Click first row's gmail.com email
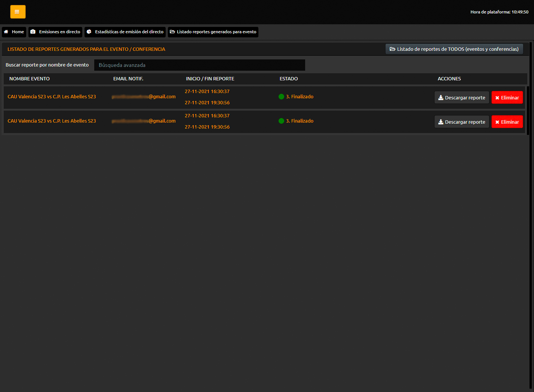 pos(144,96)
